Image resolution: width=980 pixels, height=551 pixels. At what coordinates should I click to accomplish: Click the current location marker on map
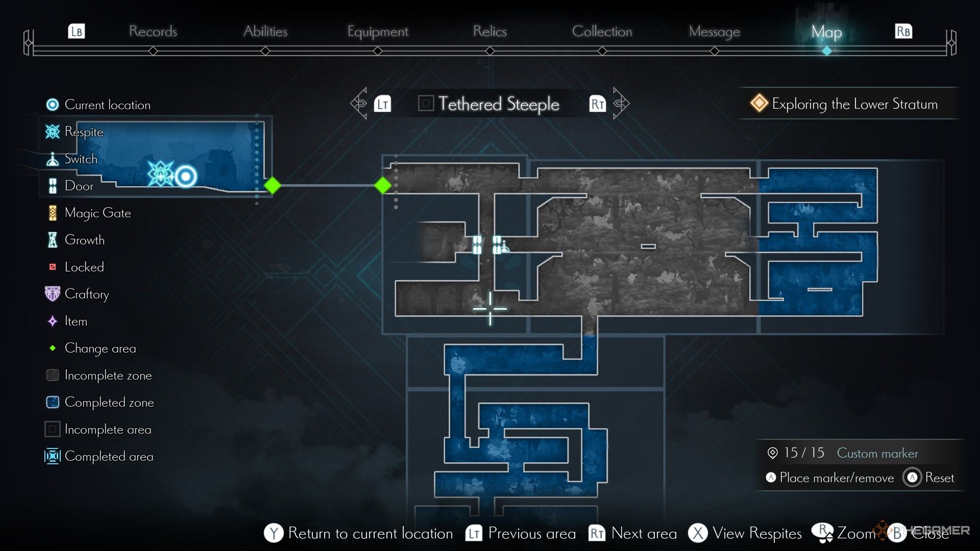pyautogui.click(x=188, y=175)
